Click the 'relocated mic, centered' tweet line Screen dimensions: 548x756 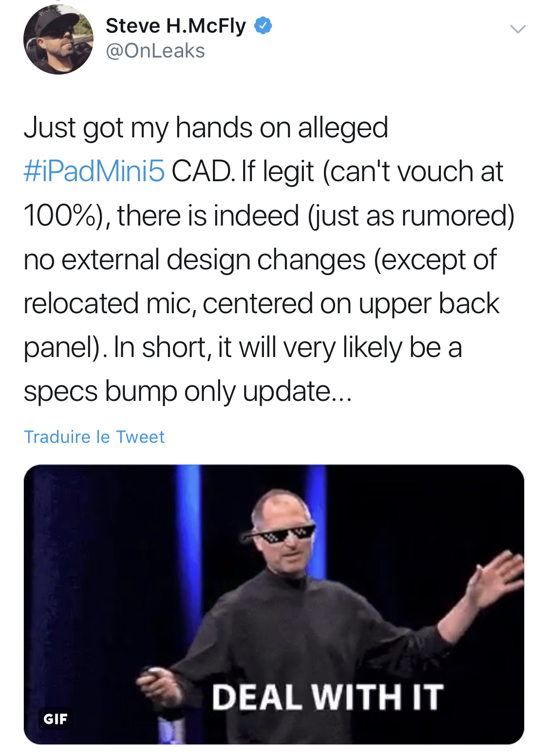coord(261,303)
